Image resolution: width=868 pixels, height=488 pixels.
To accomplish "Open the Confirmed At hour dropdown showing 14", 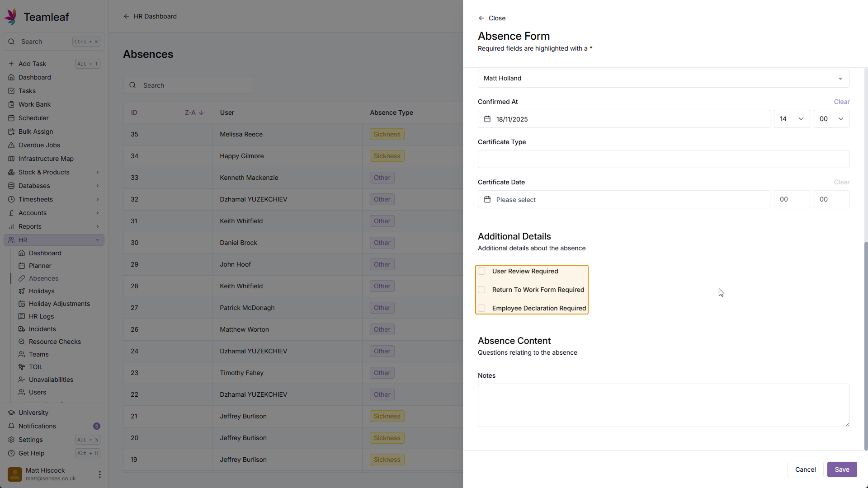I will tap(792, 119).
